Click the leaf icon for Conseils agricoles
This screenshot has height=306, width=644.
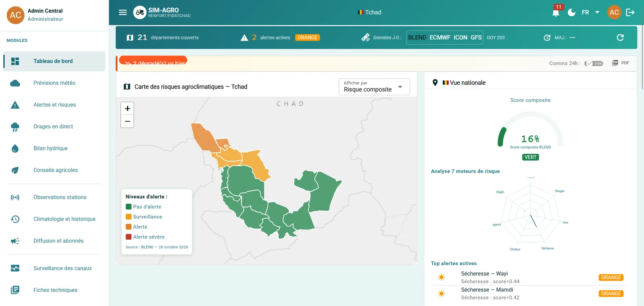pos(15,170)
